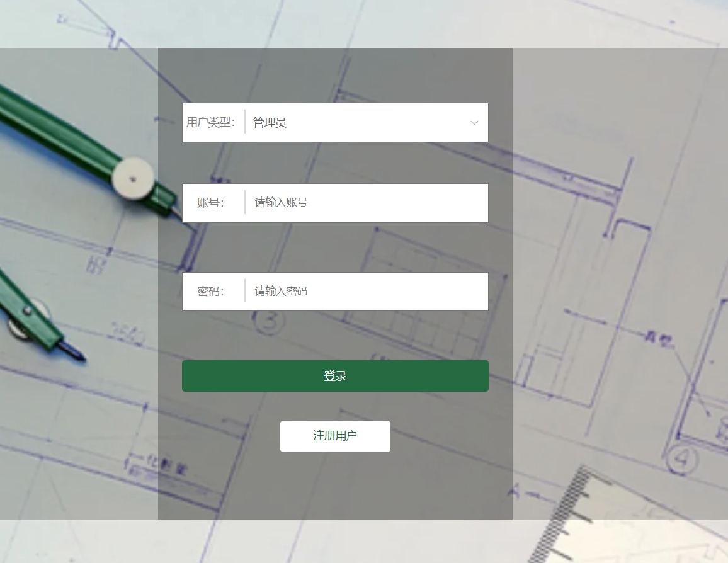Click the circled number 4 on the blueprint

[x=682, y=460]
